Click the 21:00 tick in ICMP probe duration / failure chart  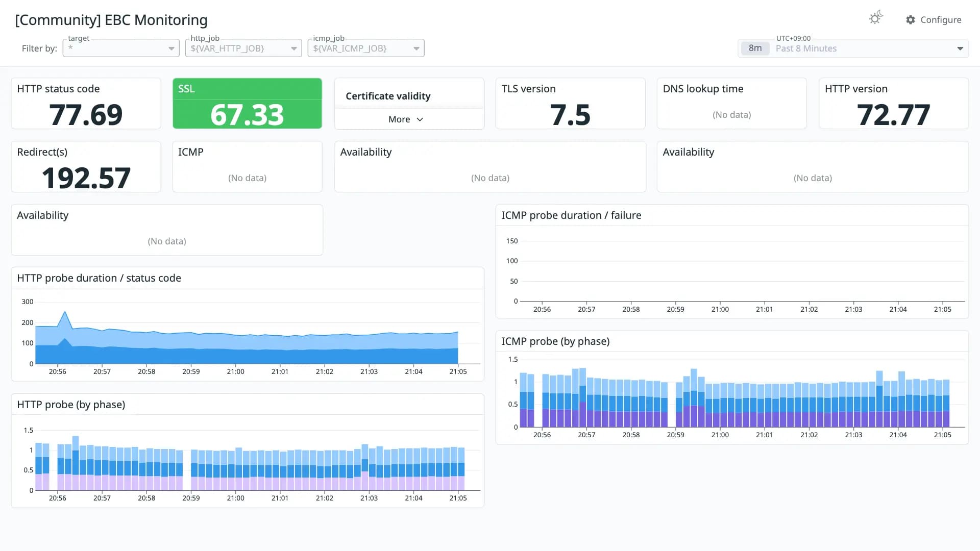[x=720, y=309]
